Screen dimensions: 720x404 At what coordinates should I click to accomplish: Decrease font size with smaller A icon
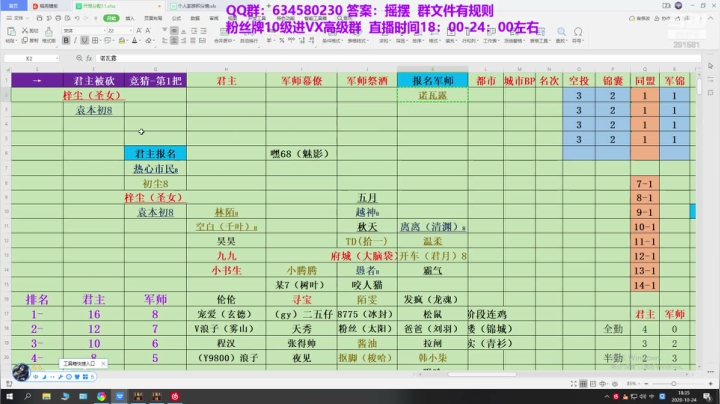click(x=148, y=30)
